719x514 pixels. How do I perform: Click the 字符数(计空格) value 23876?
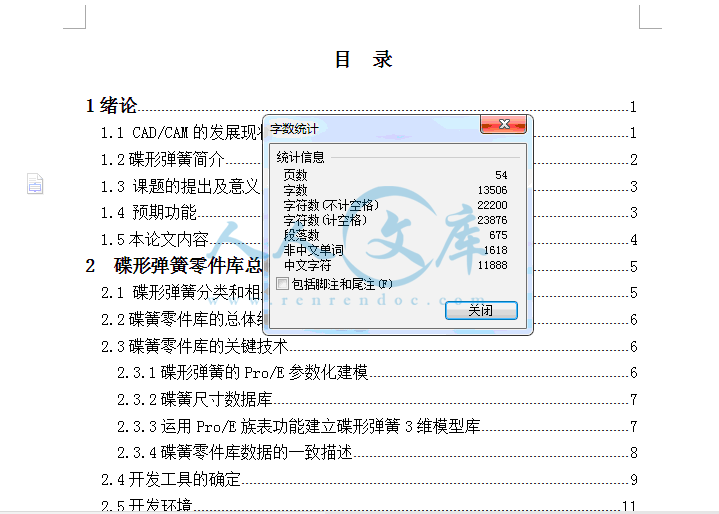pos(492,221)
